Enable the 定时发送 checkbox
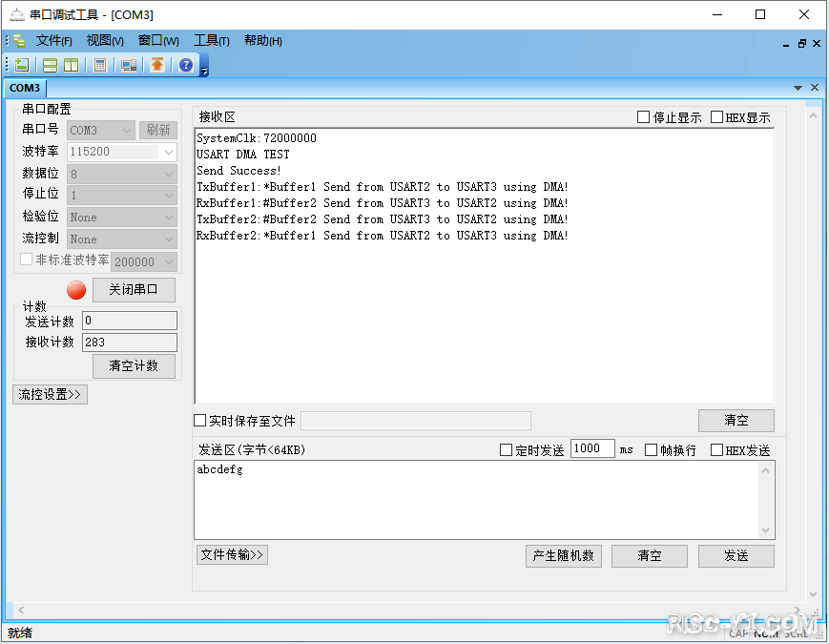Viewport: 829px width, 644px height. point(506,450)
